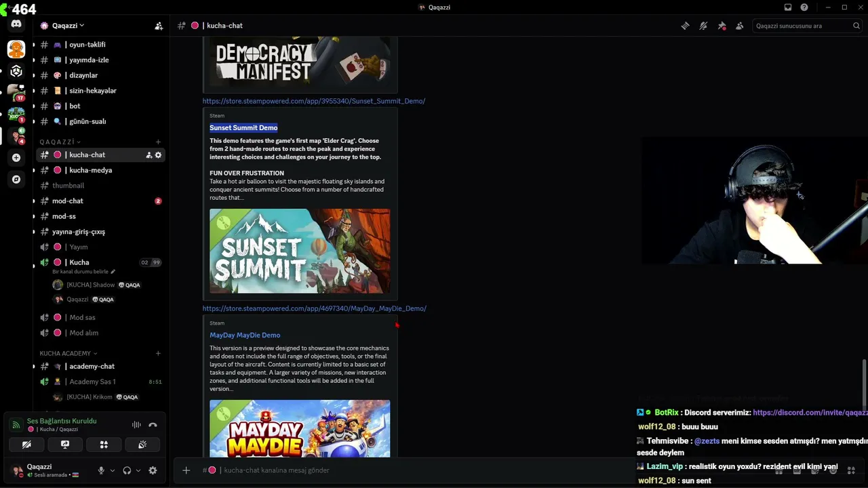This screenshot has width=868, height=488.
Task: Join the Mod alım voice channel
Action: pyautogui.click(x=100, y=333)
